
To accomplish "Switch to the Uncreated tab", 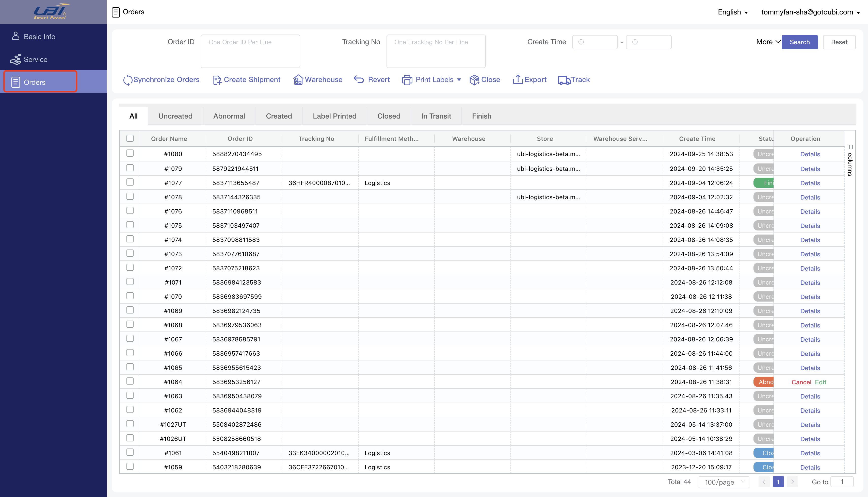I will pyautogui.click(x=175, y=116).
